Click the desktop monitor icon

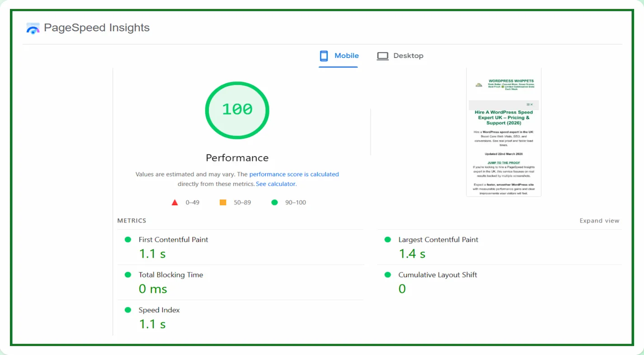(x=383, y=56)
